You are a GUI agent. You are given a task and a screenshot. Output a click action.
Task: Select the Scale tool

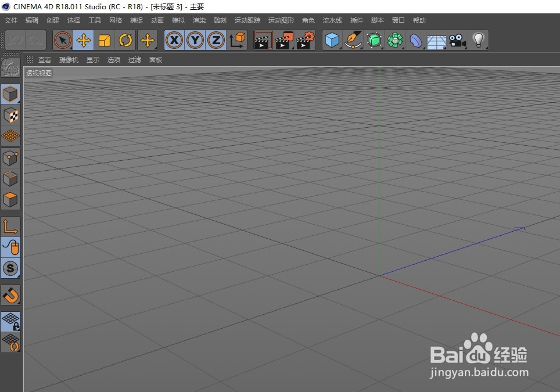click(105, 40)
